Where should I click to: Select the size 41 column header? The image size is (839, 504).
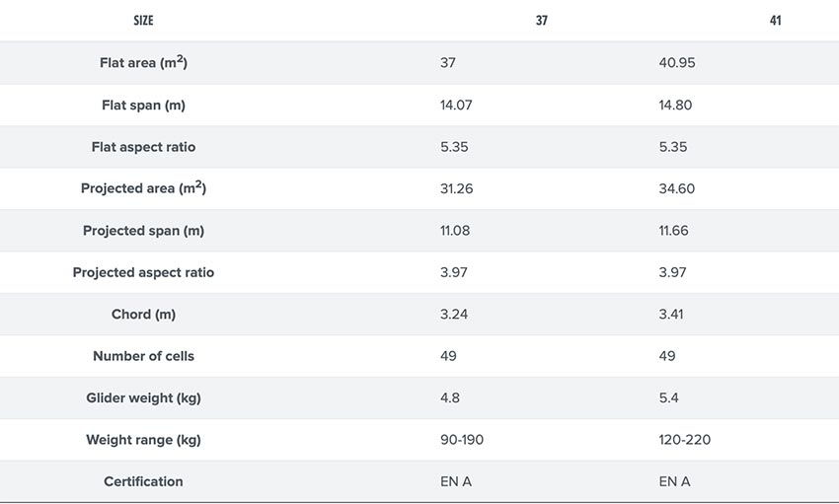pyautogui.click(x=775, y=21)
